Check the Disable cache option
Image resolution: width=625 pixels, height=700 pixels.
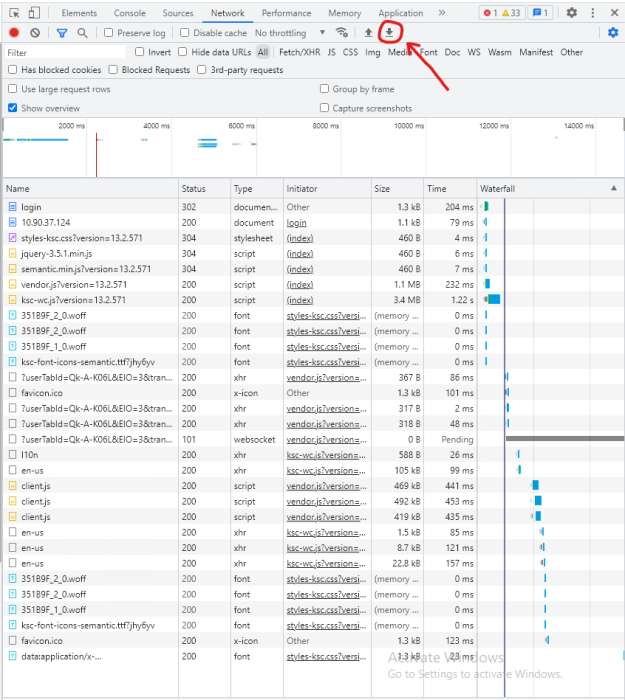pyautogui.click(x=186, y=33)
